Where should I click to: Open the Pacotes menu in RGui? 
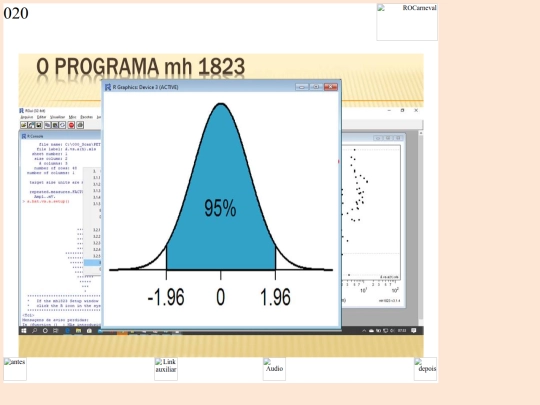pos(86,117)
